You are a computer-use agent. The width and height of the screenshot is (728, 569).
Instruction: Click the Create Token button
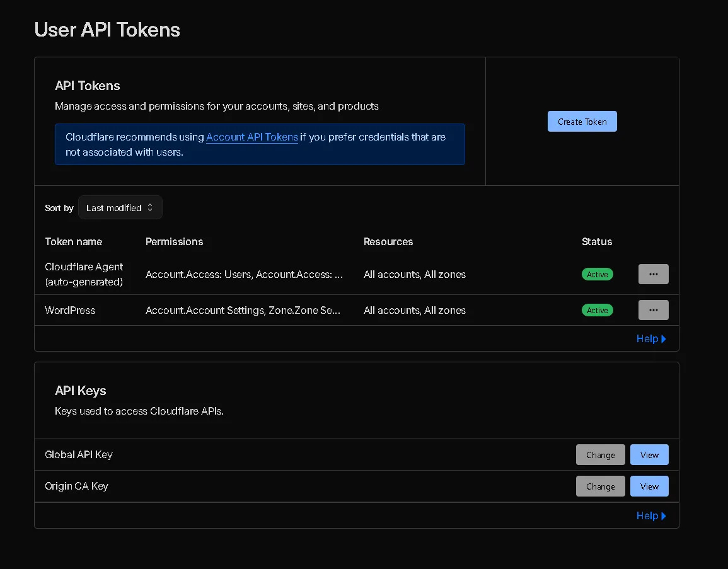click(x=582, y=121)
